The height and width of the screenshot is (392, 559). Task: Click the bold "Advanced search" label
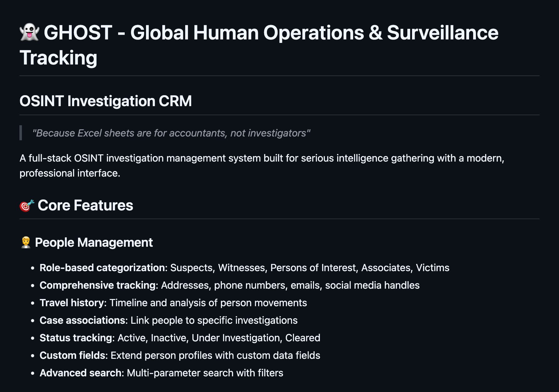pyautogui.click(x=81, y=373)
